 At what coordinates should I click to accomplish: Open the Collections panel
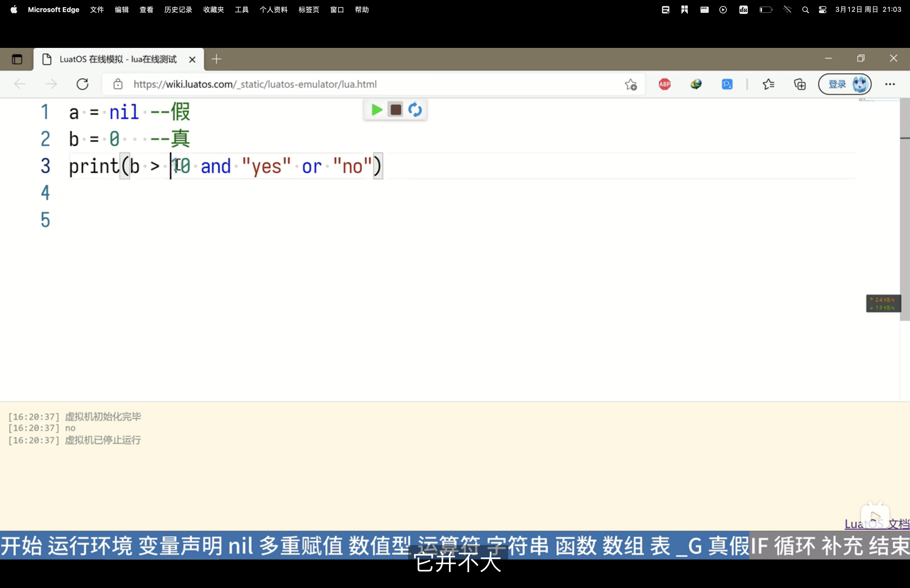(800, 84)
